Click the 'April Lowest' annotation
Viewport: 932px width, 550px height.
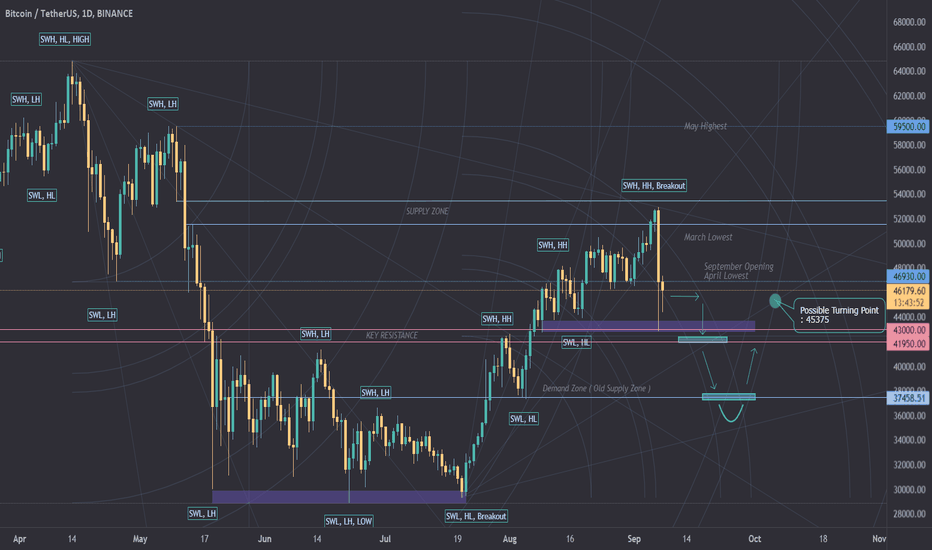point(726,276)
